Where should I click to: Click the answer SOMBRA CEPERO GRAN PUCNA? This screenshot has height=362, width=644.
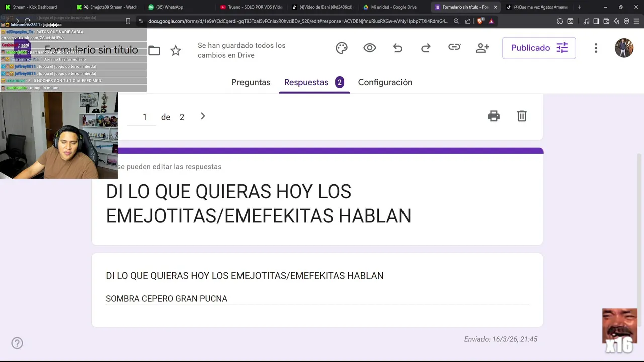167,299
